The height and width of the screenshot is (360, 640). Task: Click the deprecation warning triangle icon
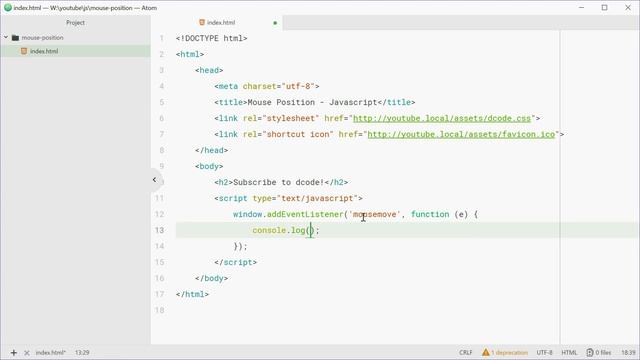485,352
